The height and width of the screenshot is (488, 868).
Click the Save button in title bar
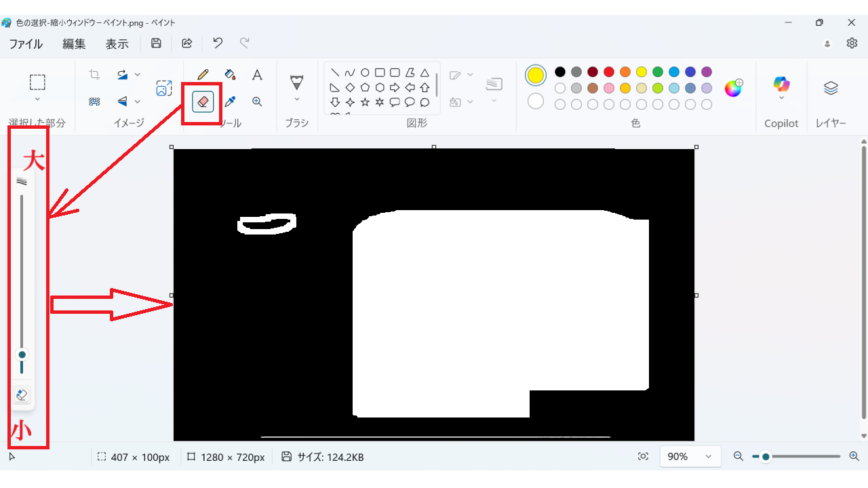click(156, 43)
